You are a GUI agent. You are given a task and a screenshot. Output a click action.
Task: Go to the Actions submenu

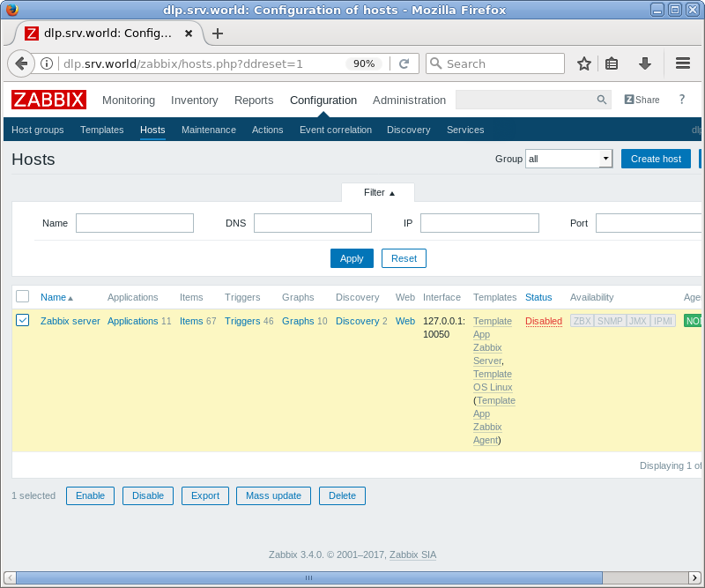point(268,130)
